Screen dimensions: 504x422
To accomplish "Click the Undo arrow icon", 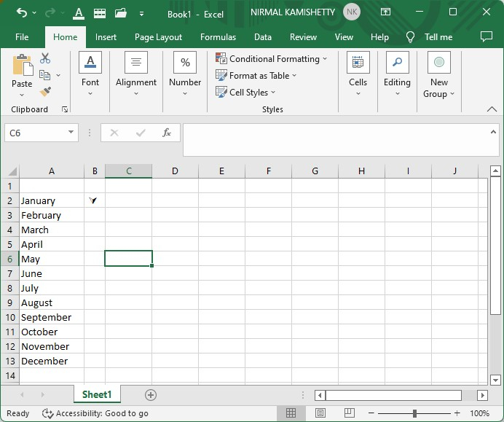I will [22, 13].
